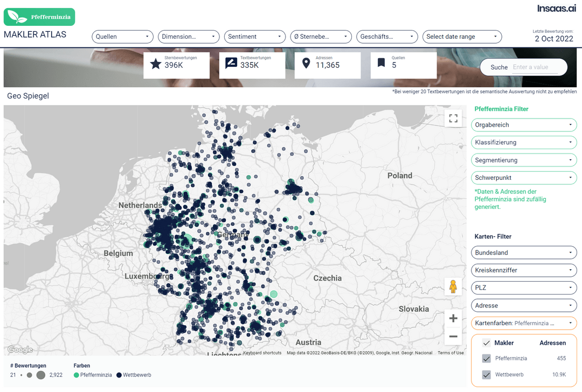Click the Suche search input field
This screenshot has width=582, height=392.
tap(535, 67)
